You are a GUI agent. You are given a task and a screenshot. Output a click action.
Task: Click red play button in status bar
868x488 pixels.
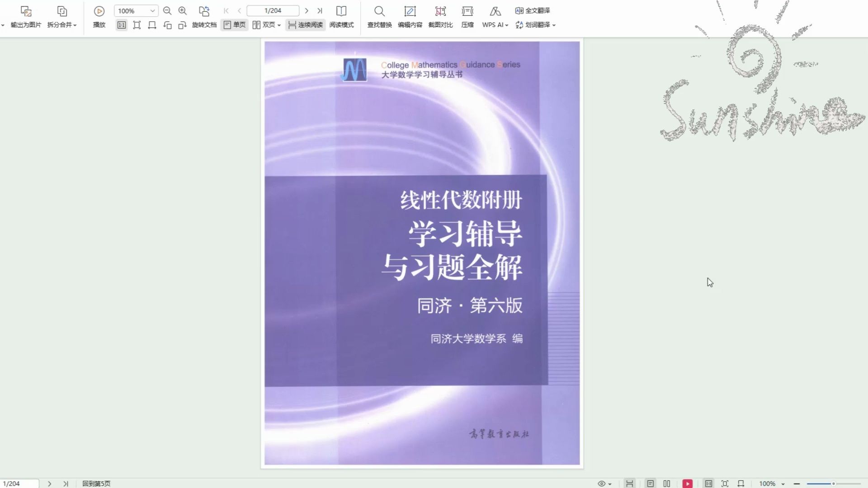click(x=688, y=483)
